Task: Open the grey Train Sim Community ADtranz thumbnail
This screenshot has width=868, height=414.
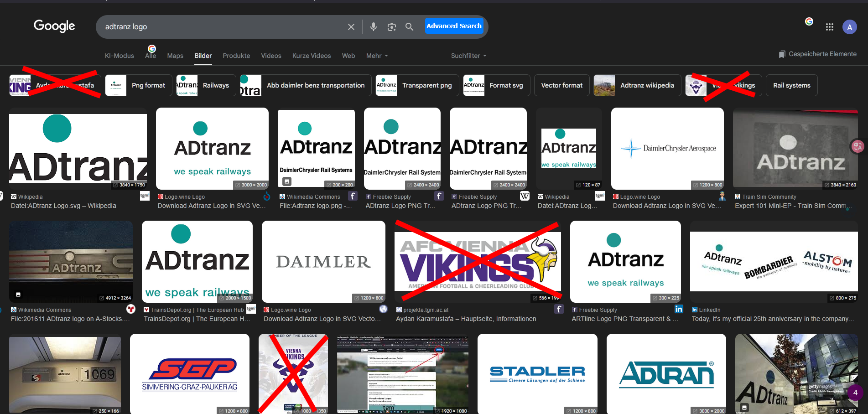Action: click(795, 149)
